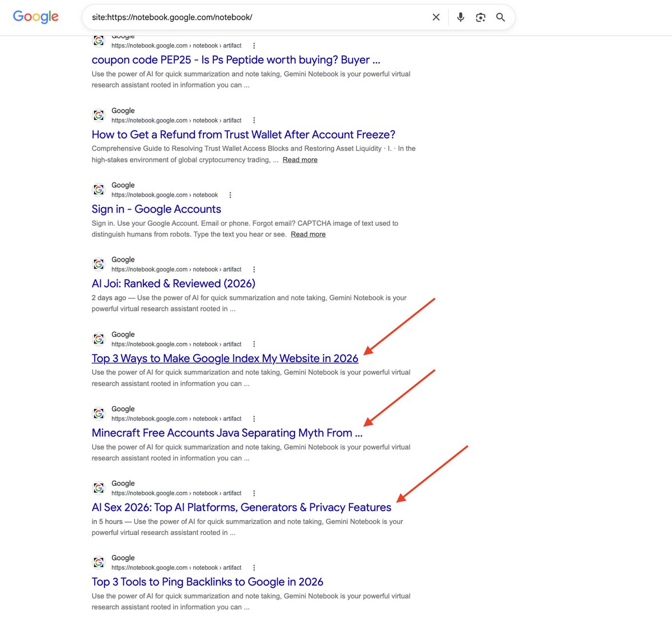
Task: Open three-dot menu for AI Joi result
Action: [x=254, y=269]
